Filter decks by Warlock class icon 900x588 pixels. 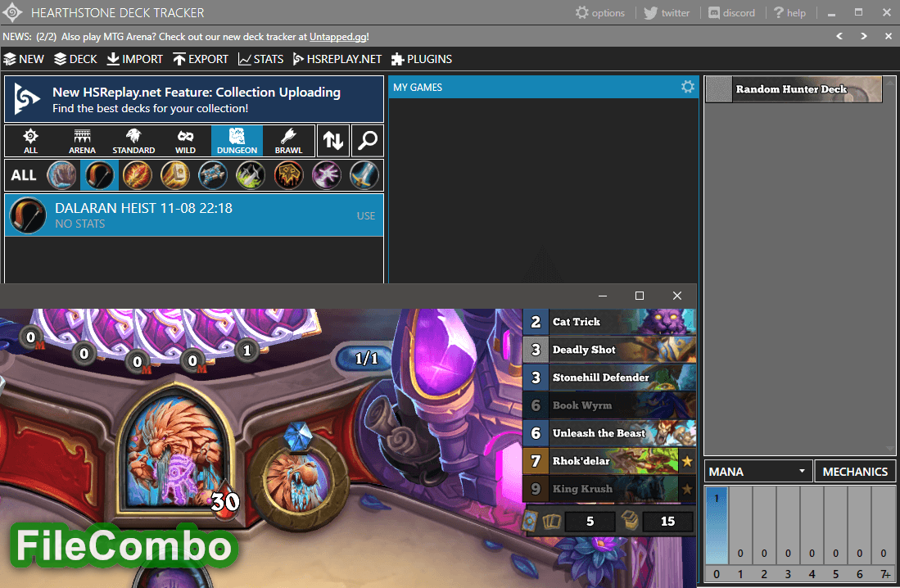coord(327,175)
